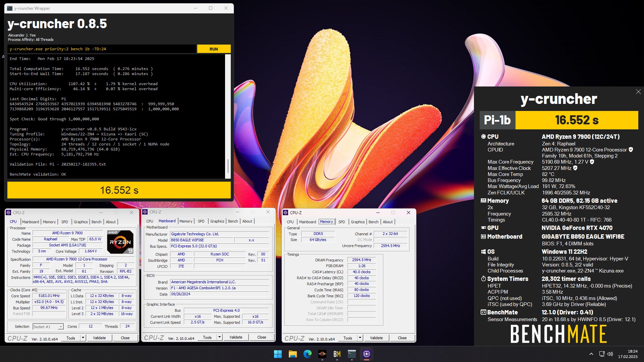Open Memory tab in first CPU-Z window
644x362 pixels.
click(49, 222)
